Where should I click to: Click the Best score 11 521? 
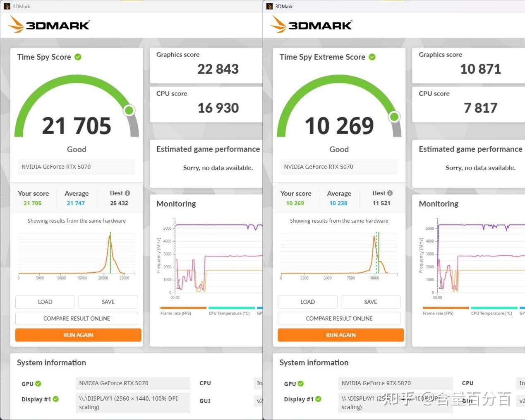381,203
